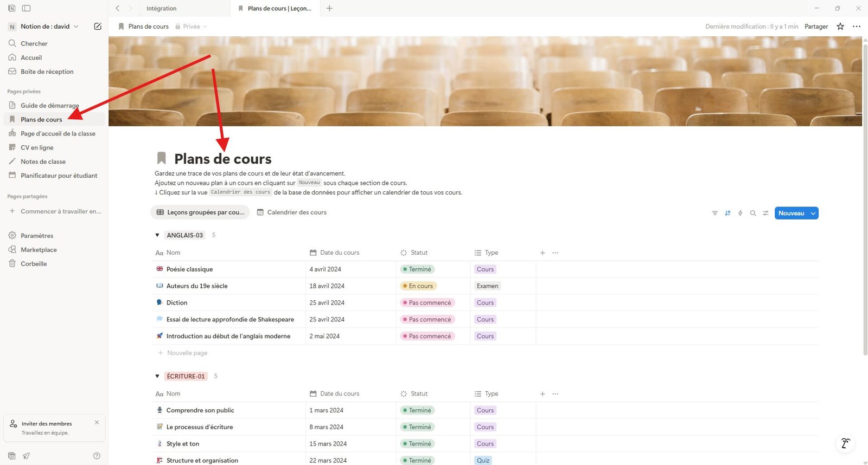This screenshot has width=868, height=465.
Task: Open Notes de classe page
Action: (54, 162)
